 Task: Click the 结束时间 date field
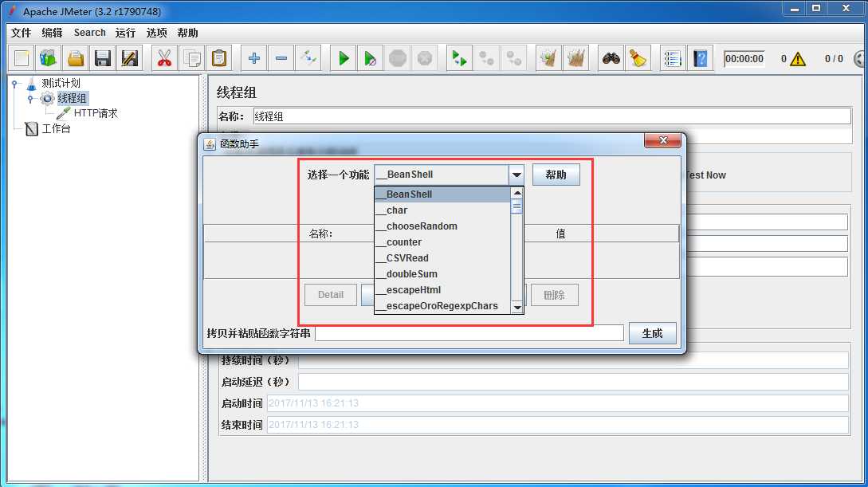557,425
